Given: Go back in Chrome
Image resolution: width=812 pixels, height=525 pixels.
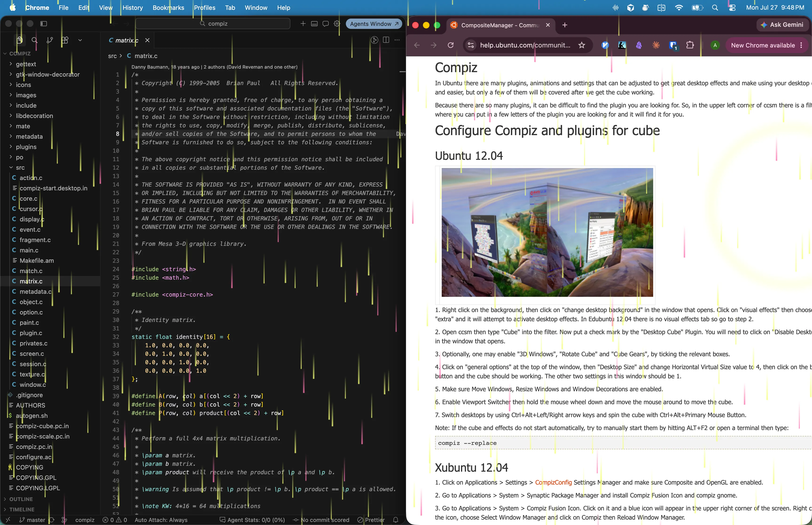Looking at the screenshot, I should [417, 45].
